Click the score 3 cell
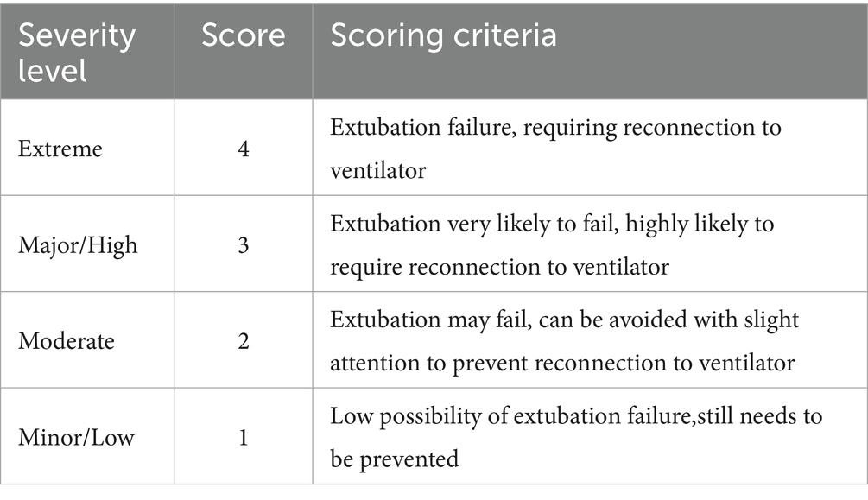The height and width of the screenshot is (500, 868). tap(243, 245)
